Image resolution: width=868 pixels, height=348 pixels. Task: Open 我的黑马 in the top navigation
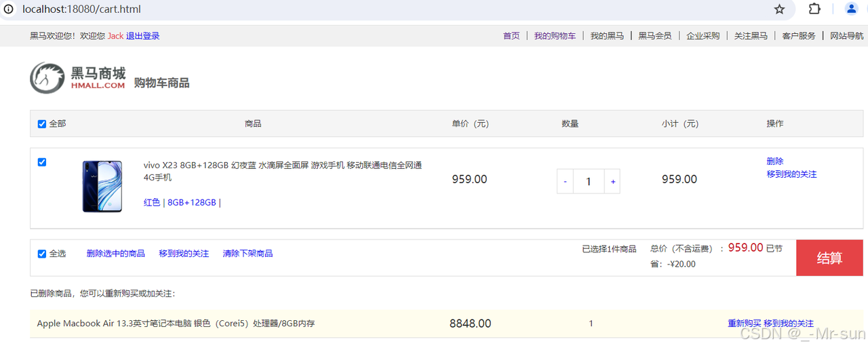coord(607,36)
